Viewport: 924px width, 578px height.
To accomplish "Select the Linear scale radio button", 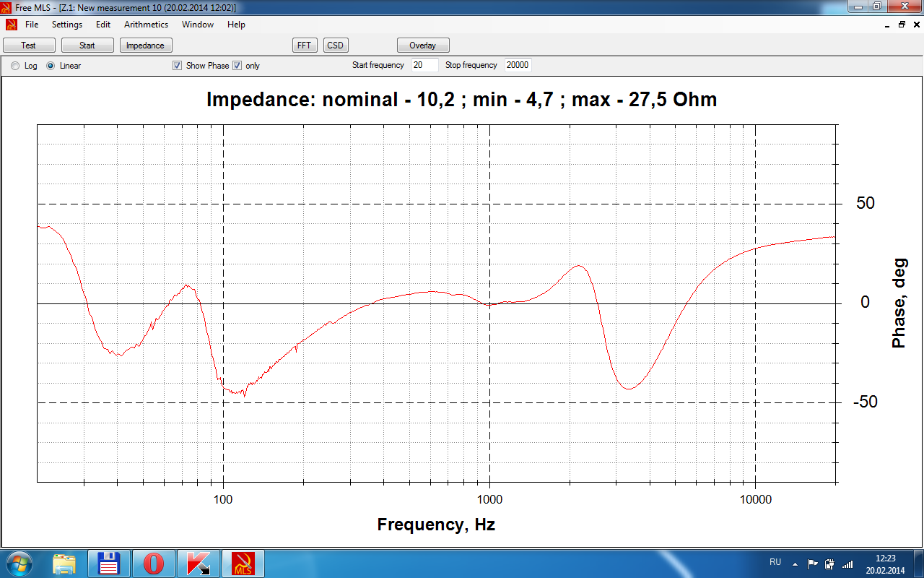I will click(51, 66).
